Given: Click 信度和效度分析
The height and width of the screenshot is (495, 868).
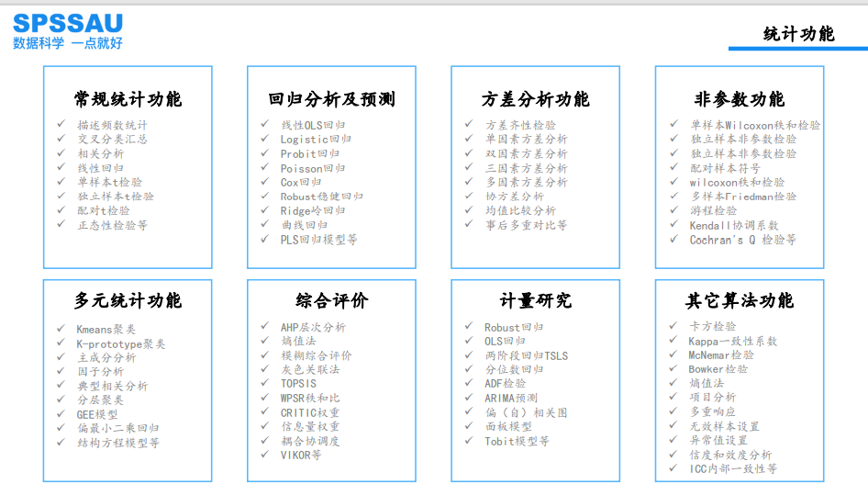Looking at the screenshot, I should click(730, 455).
